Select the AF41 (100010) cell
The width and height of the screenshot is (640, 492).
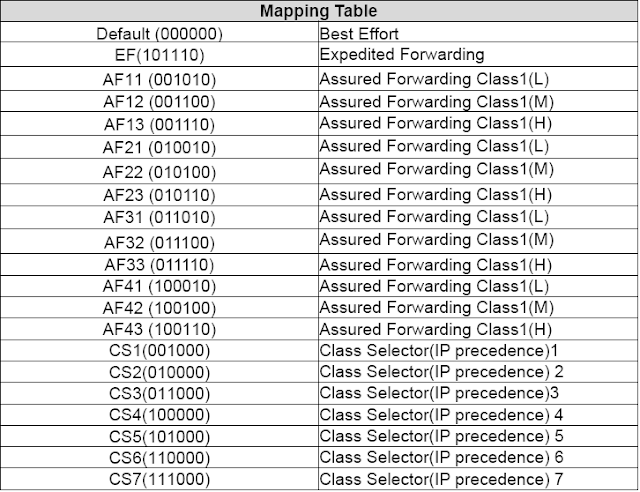[x=160, y=286]
